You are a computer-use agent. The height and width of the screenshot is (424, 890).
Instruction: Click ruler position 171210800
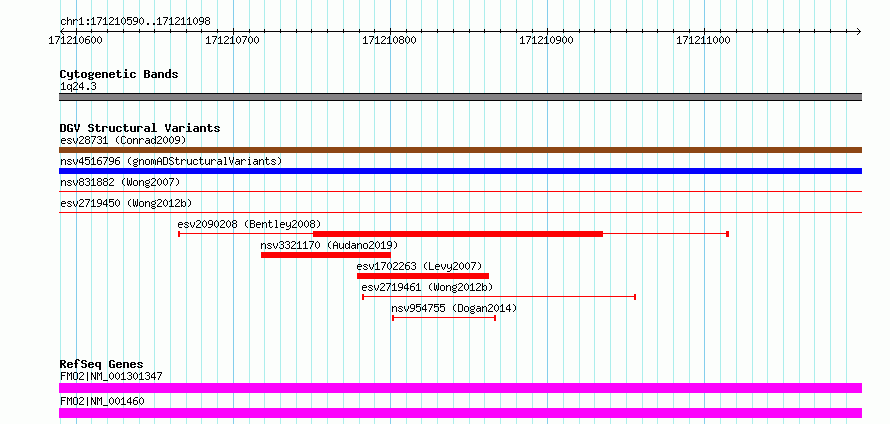389,40
